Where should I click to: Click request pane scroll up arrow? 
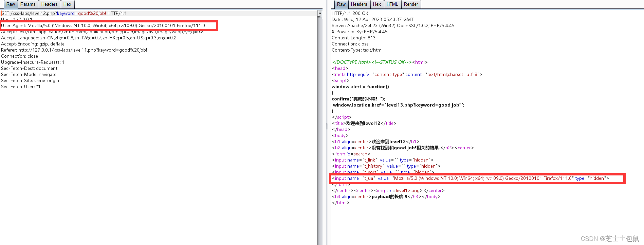click(320, 13)
